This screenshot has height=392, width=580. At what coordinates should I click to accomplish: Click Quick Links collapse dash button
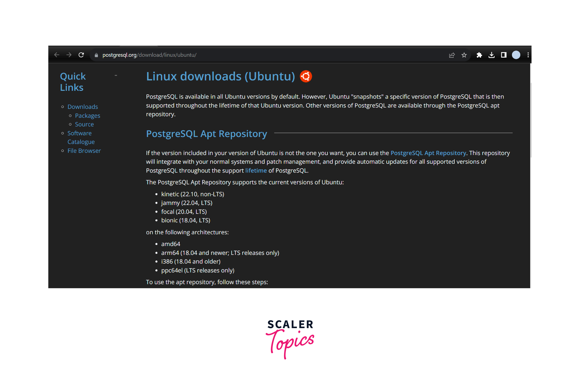[x=117, y=76]
